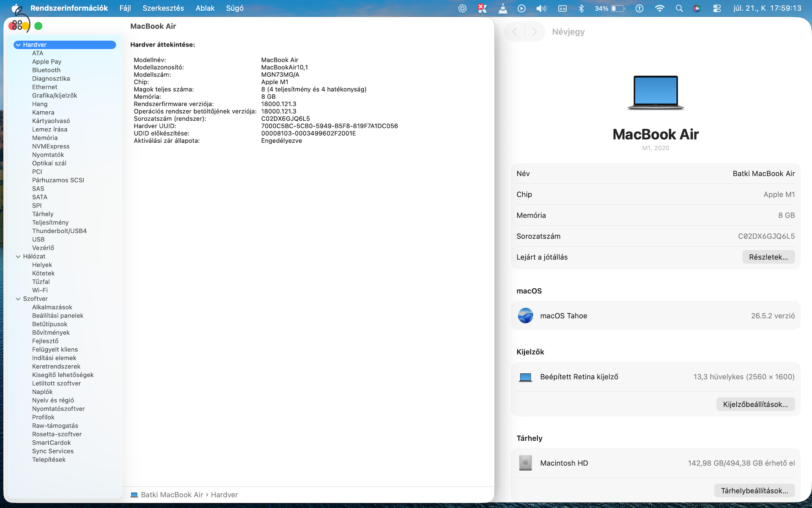Select Bővítmények in the sidebar
Screen dimensions: 812x508
pos(51,333)
